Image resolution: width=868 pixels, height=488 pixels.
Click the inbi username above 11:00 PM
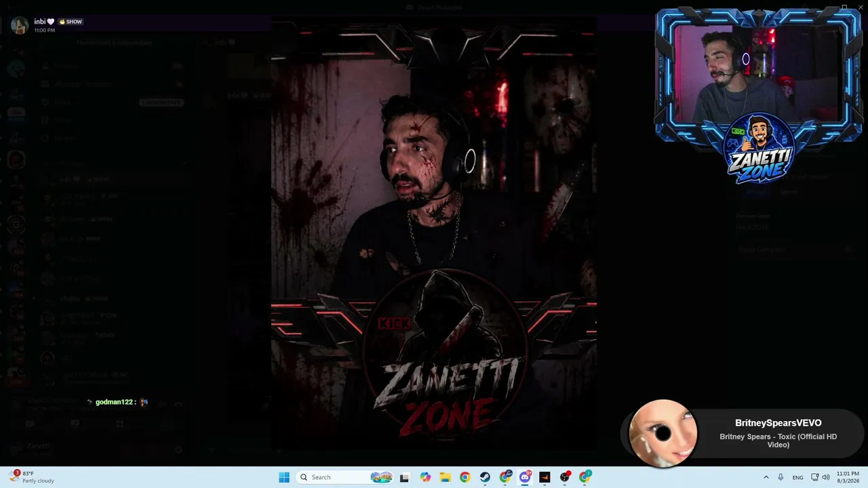coord(44,22)
